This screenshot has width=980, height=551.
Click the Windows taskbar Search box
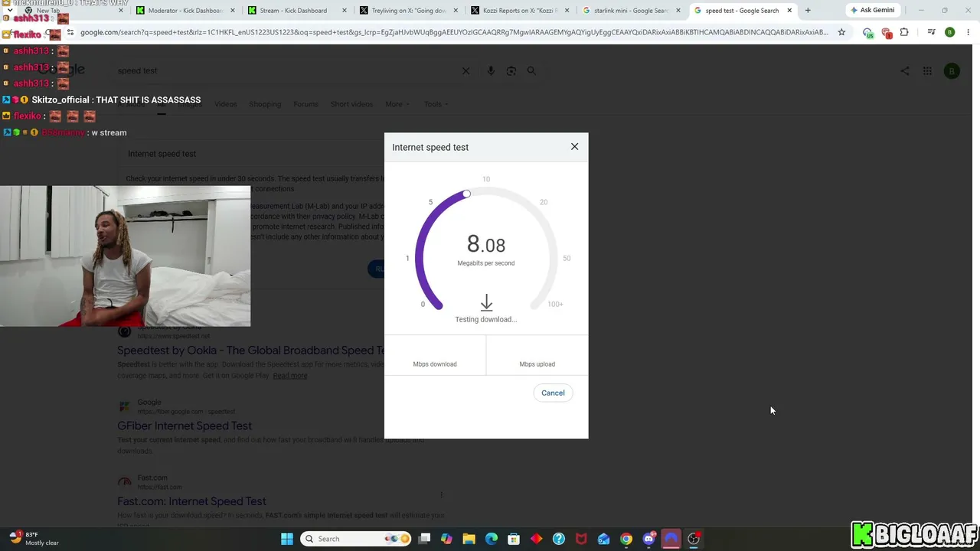[357, 539]
